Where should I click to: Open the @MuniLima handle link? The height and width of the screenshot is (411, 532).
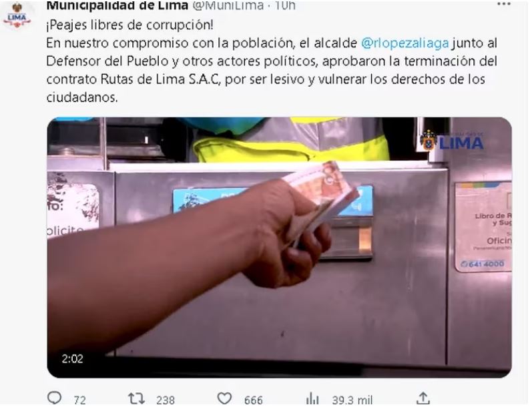tap(228, 5)
